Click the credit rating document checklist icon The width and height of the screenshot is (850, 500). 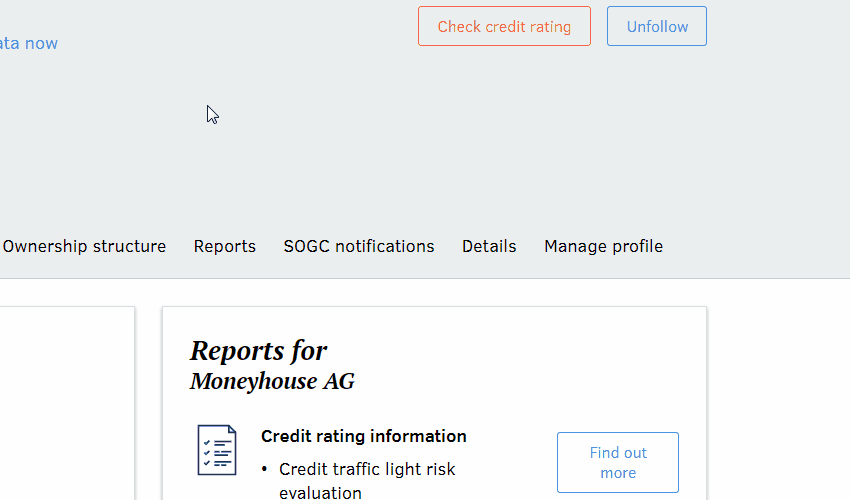pyautogui.click(x=217, y=450)
